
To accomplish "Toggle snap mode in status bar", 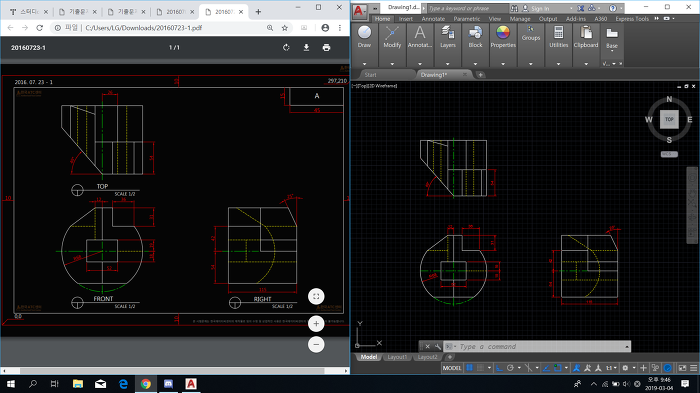I will click(480, 368).
